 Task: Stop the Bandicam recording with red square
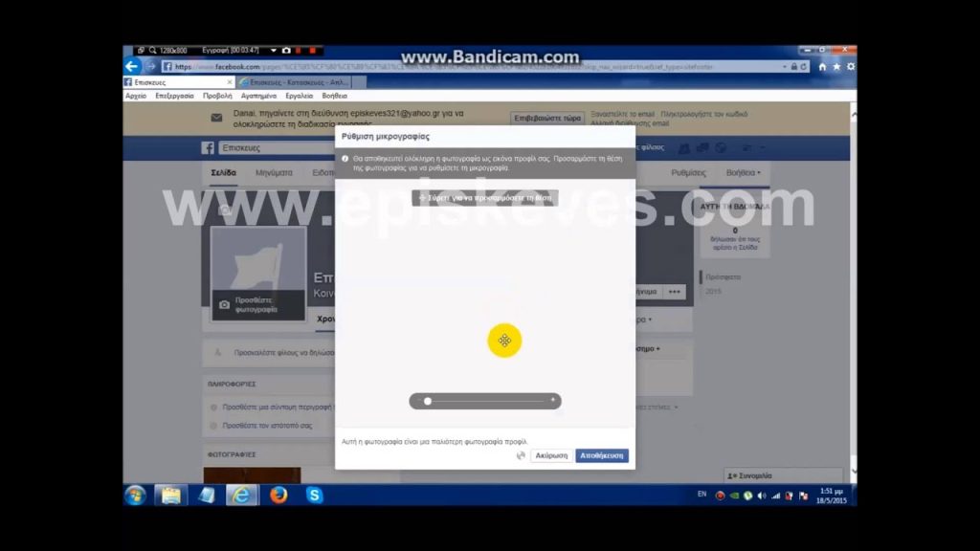click(x=313, y=51)
